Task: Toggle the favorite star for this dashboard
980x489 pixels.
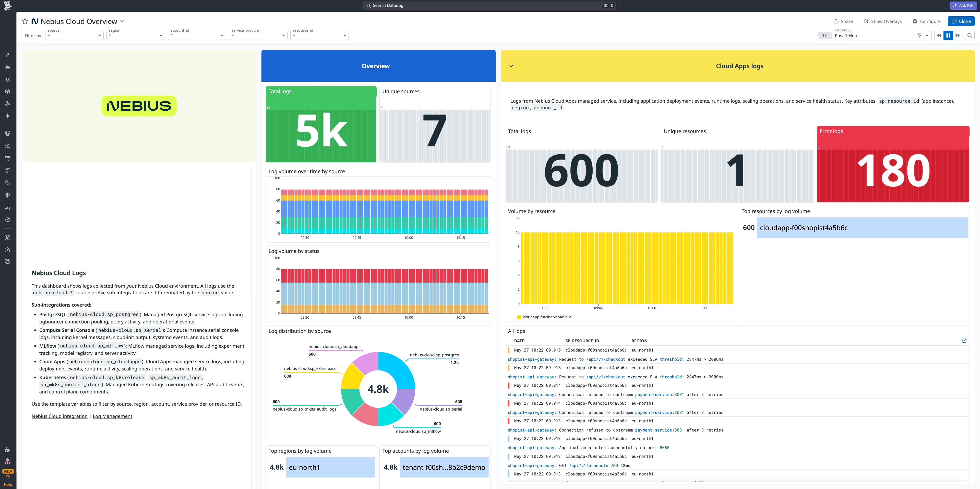Action: pyautogui.click(x=25, y=21)
